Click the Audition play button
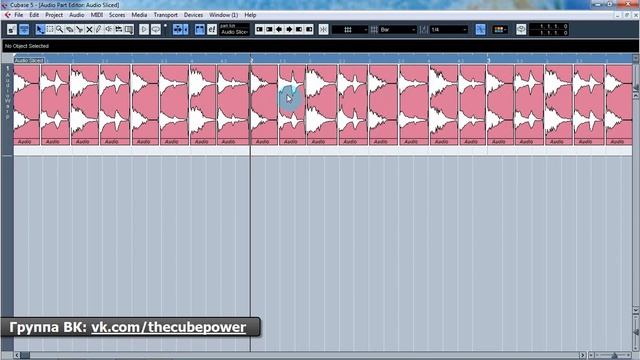The height and width of the screenshot is (360, 640). tap(144, 29)
